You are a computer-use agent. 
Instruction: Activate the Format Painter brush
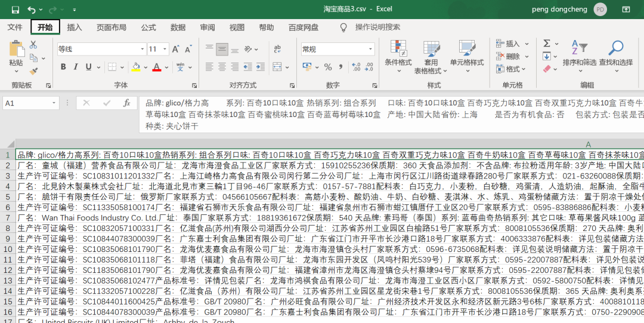[x=33, y=72]
